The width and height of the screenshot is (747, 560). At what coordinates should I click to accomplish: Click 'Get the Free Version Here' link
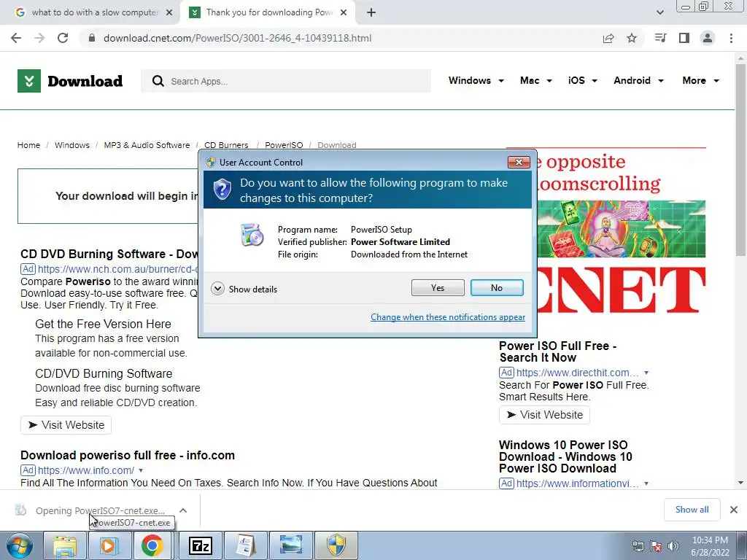103,324
